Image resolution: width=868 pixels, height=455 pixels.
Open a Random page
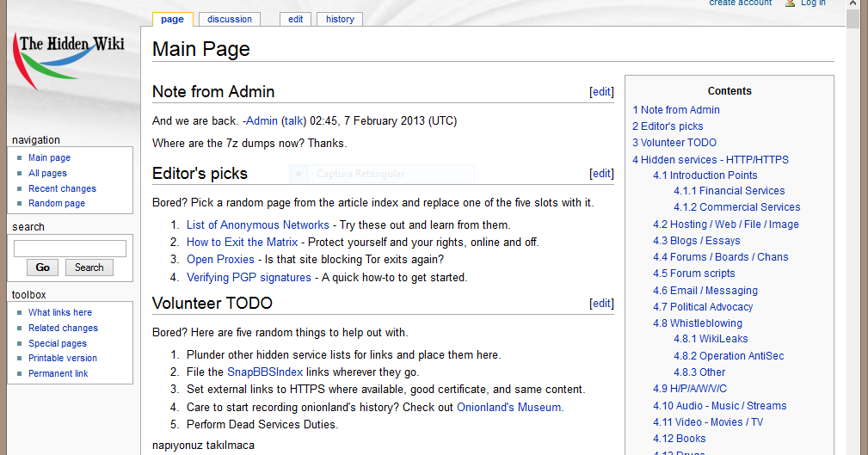[x=57, y=203]
